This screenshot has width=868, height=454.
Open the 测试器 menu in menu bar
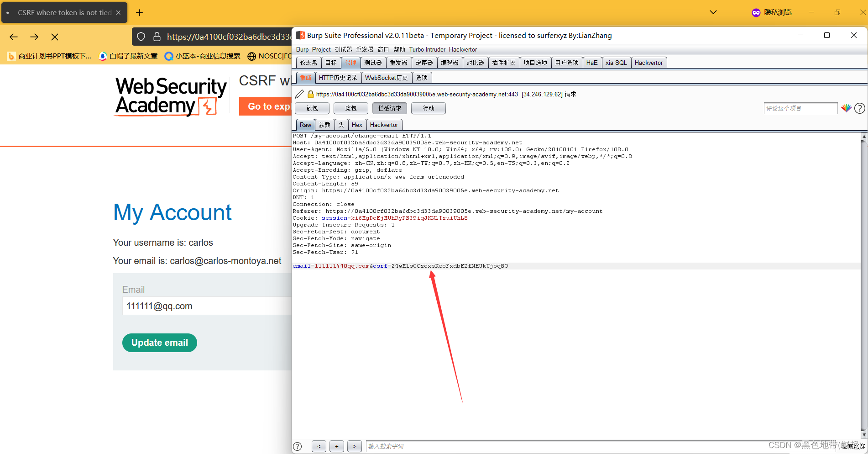coord(343,49)
